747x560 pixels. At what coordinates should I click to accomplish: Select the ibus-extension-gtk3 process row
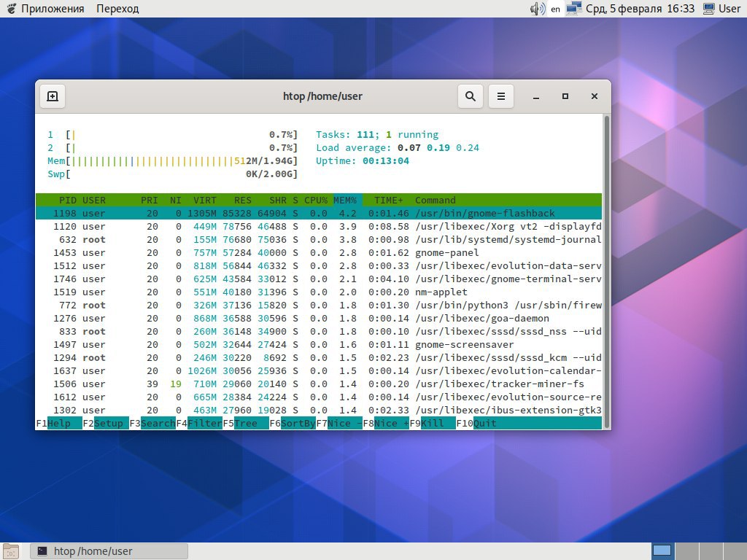[319, 410]
